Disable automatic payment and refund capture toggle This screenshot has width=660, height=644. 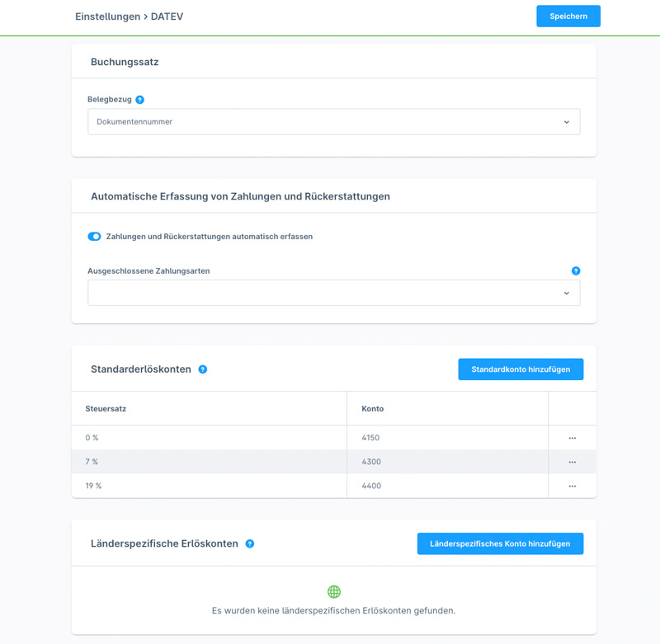click(94, 237)
